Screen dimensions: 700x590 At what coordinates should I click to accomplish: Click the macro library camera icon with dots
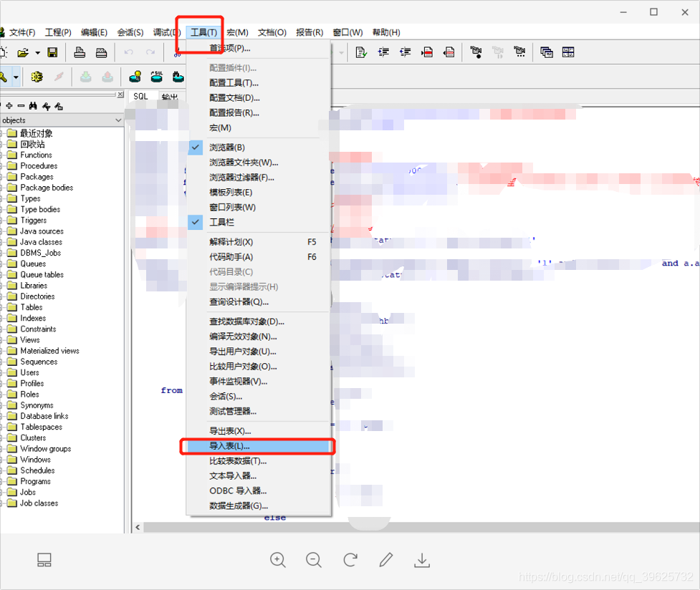[519, 53]
